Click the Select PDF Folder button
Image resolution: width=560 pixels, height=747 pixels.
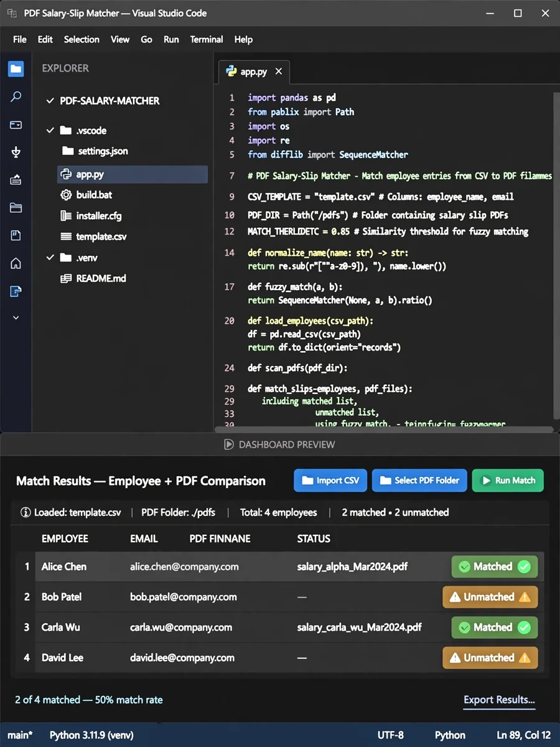[420, 481]
